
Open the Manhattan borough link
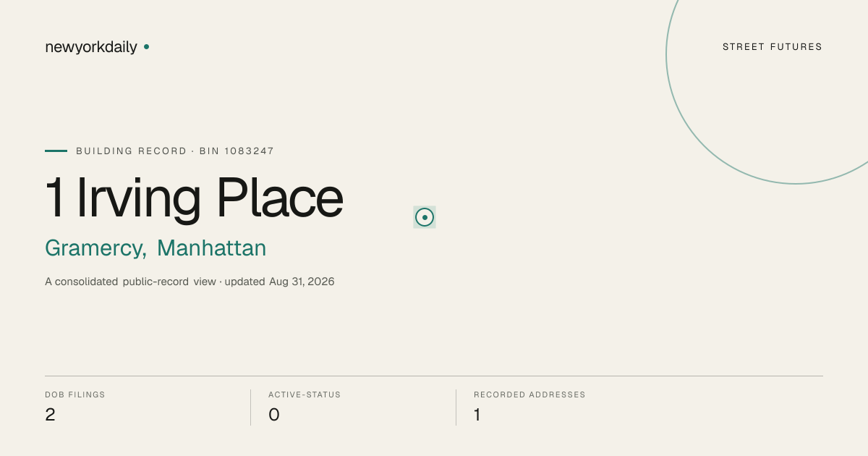(211, 248)
